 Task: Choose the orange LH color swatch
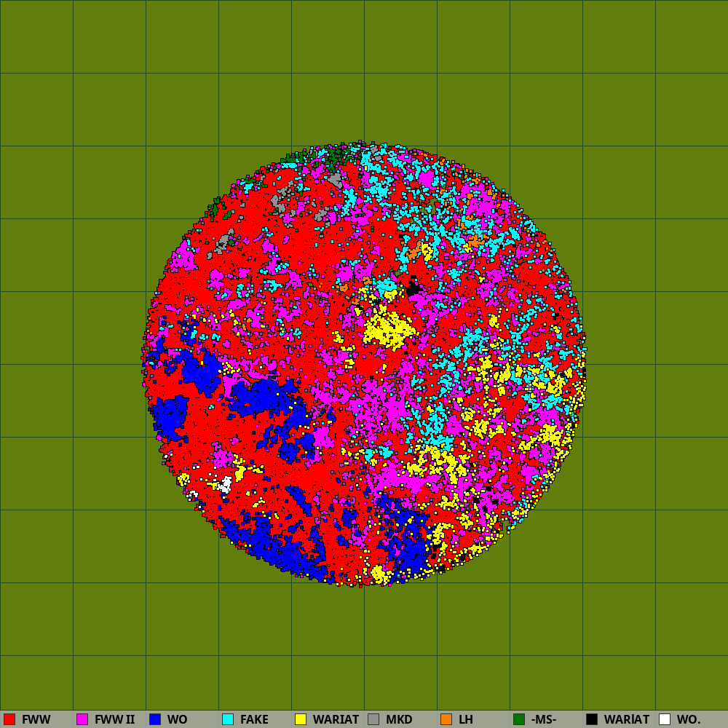tap(446, 719)
